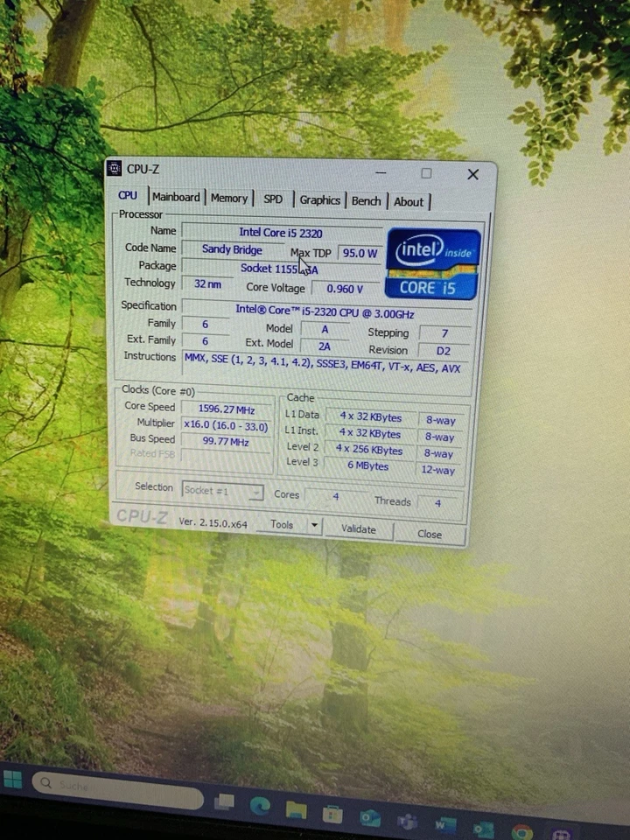Viewport: 630px width, 840px height.
Task: Close CPU-Z with the title bar X
Action: click(x=472, y=175)
